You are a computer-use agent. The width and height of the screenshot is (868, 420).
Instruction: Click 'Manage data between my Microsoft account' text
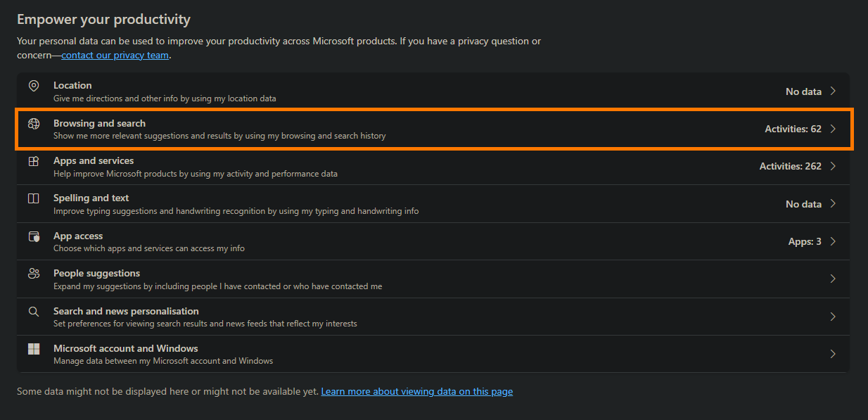pos(163,361)
